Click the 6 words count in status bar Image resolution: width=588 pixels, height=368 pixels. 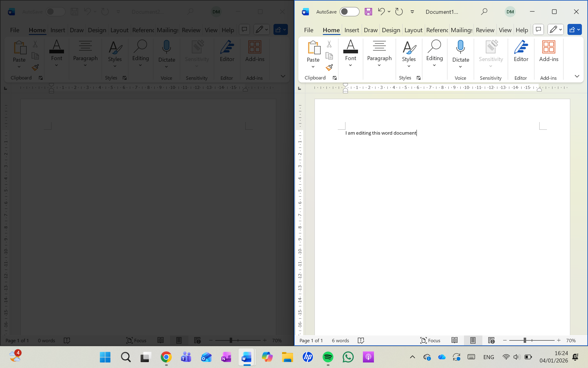click(340, 340)
